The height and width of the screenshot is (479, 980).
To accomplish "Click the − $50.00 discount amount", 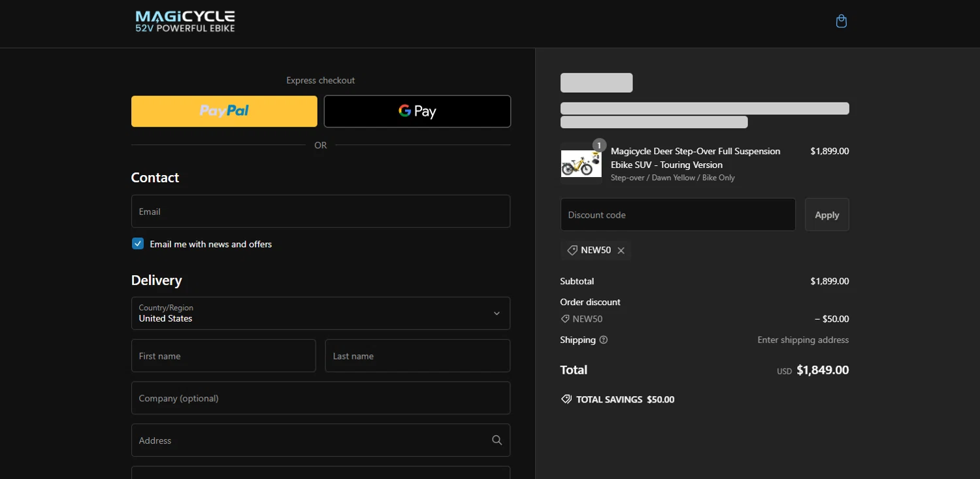I will tap(832, 319).
